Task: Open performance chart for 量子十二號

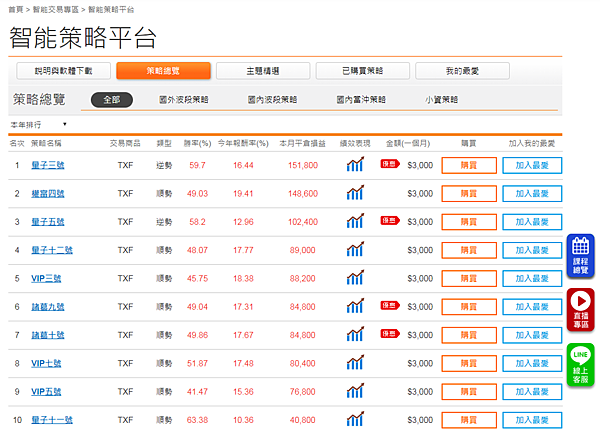Action: pyautogui.click(x=355, y=250)
